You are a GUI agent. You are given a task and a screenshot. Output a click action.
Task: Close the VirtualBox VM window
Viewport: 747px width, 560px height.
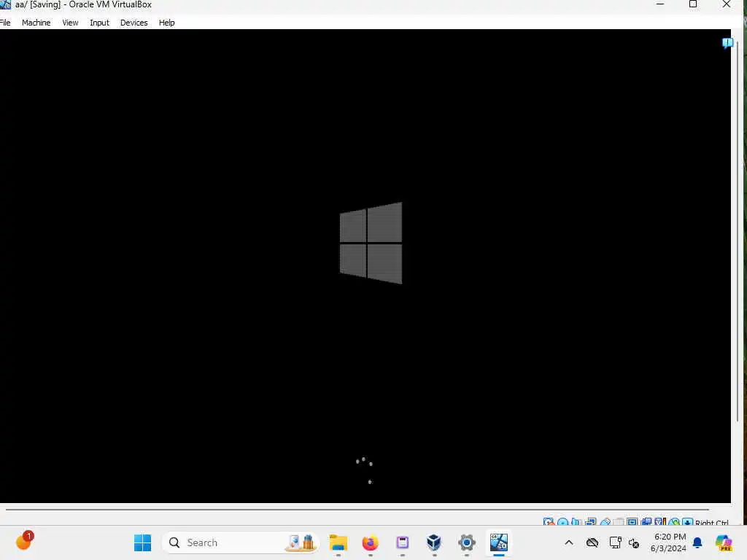727,4
